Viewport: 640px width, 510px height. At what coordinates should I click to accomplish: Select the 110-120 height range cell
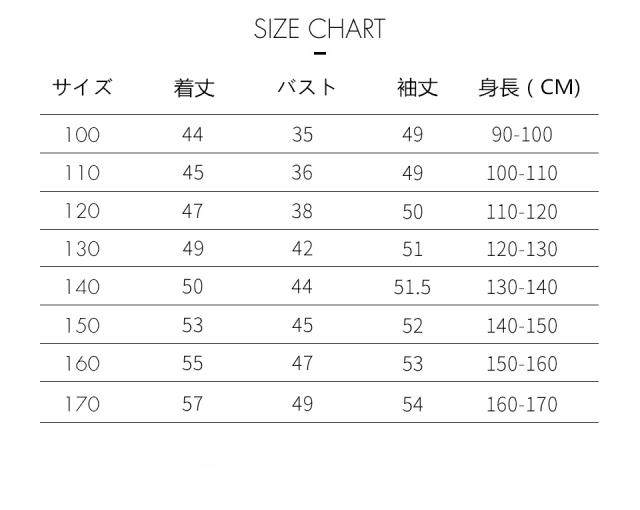click(x=522, y=212)
